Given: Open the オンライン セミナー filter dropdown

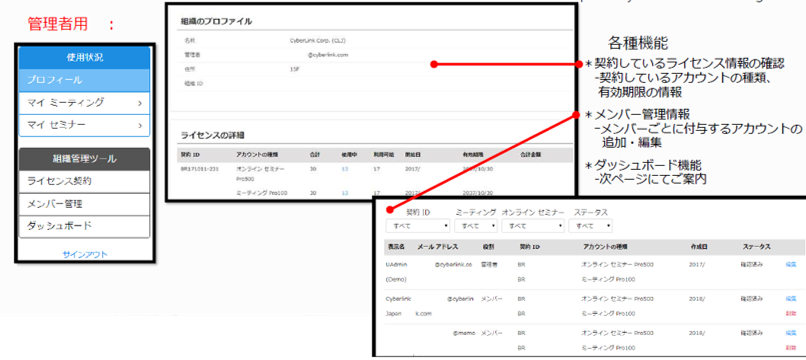Looking at the screenshot, I should click(x=533, y=226).
